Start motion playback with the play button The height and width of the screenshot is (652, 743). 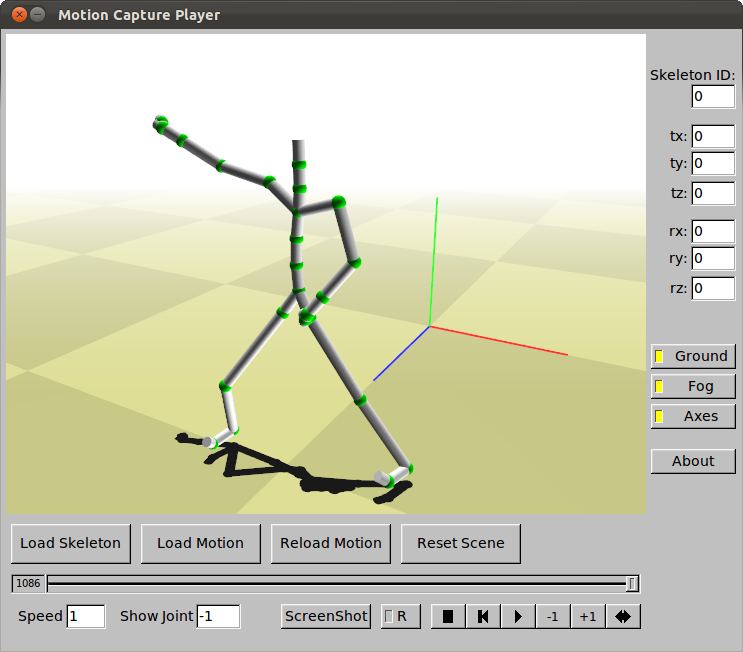tap(518, 616)
